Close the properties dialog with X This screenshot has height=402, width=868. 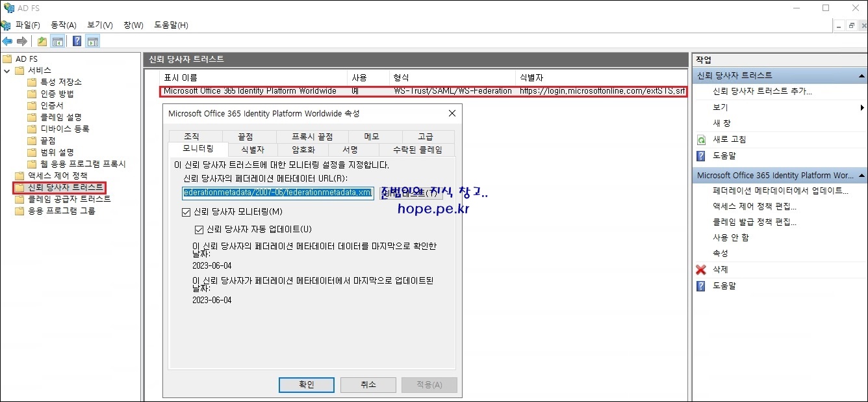(x=452, y=113)
